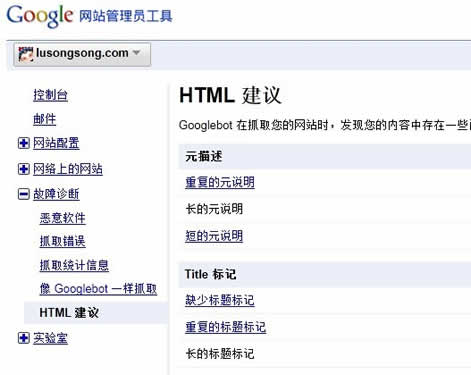Expand the 网站配置 plus icon

coord(23,143)
